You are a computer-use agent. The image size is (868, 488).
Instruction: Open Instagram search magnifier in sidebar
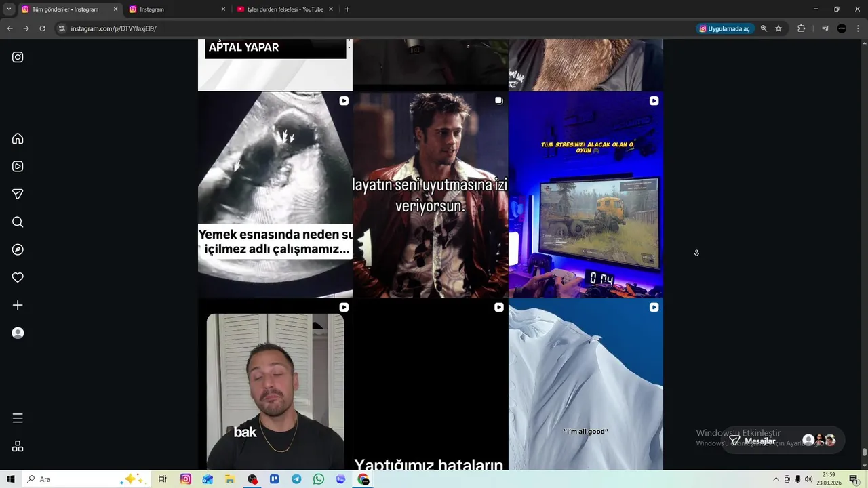click(x=18, y=222)
